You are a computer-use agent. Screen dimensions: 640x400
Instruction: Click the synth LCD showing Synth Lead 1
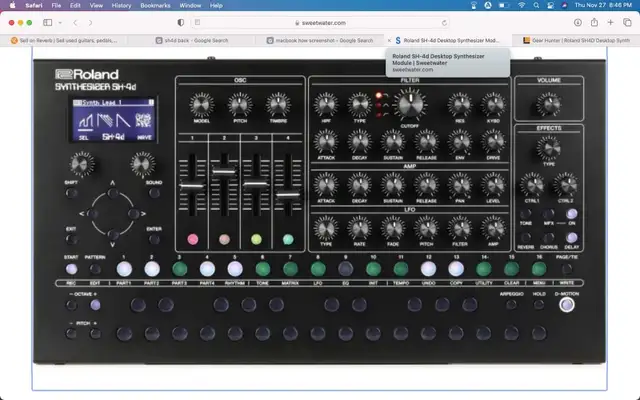pos(113,120)
